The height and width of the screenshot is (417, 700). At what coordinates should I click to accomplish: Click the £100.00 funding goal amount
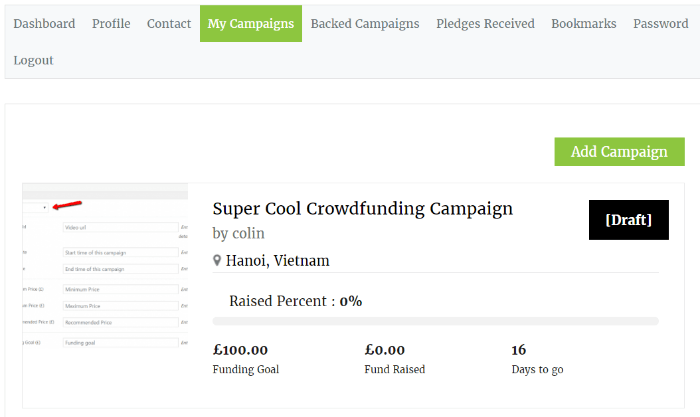click(x=240, y=350)
